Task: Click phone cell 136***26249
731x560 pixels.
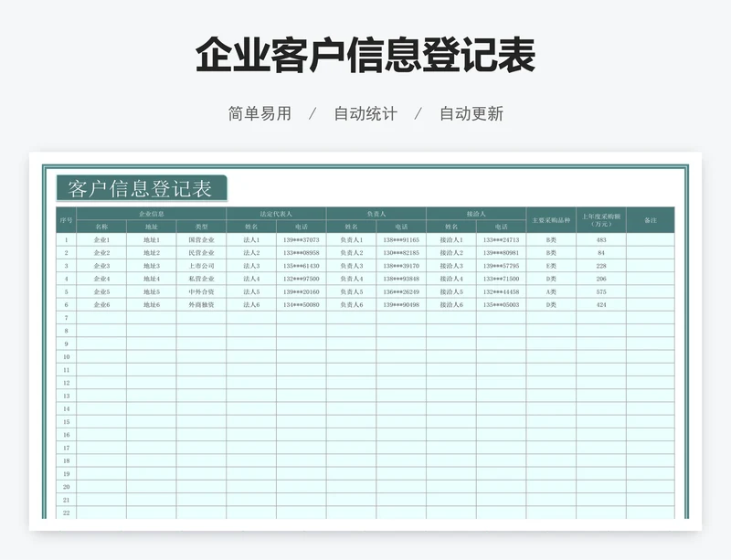Action: click(x=401, y=292)
